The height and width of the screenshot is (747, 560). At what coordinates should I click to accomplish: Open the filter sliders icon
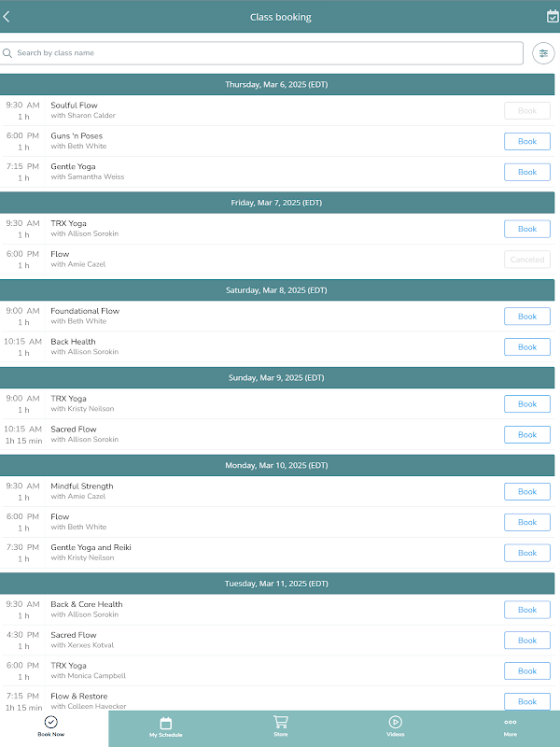click(543, 53)
